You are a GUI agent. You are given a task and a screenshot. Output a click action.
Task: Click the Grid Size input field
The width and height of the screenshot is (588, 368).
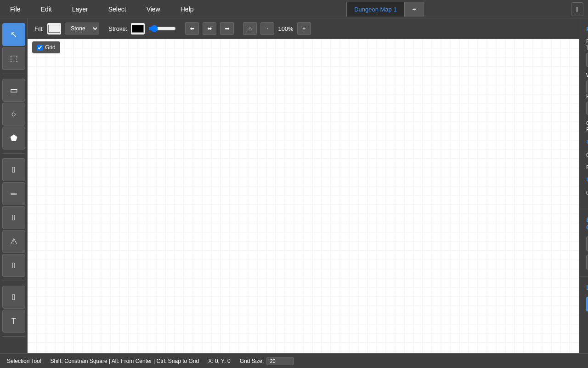coord(280,361)
